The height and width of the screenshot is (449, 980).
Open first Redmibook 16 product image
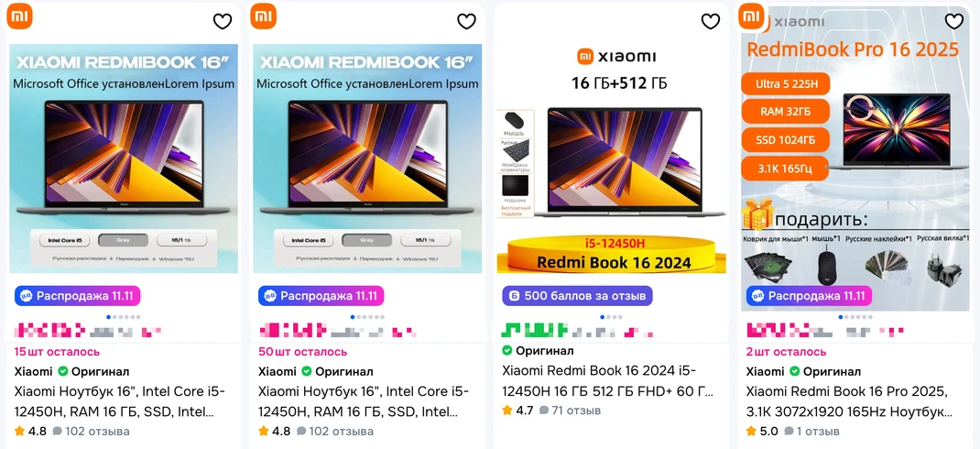coord(124,159)
